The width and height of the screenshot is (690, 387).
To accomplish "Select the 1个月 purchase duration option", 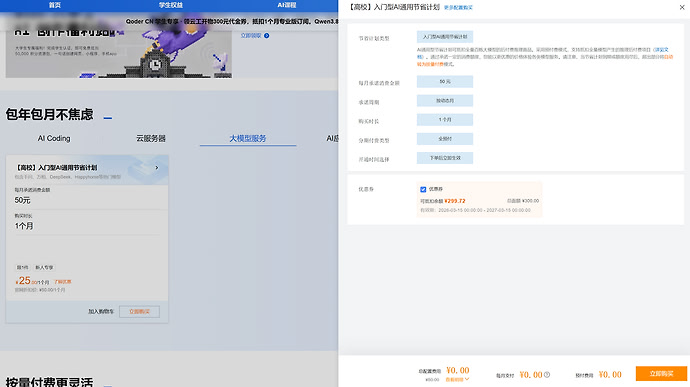I will click(x=445, y=120).
